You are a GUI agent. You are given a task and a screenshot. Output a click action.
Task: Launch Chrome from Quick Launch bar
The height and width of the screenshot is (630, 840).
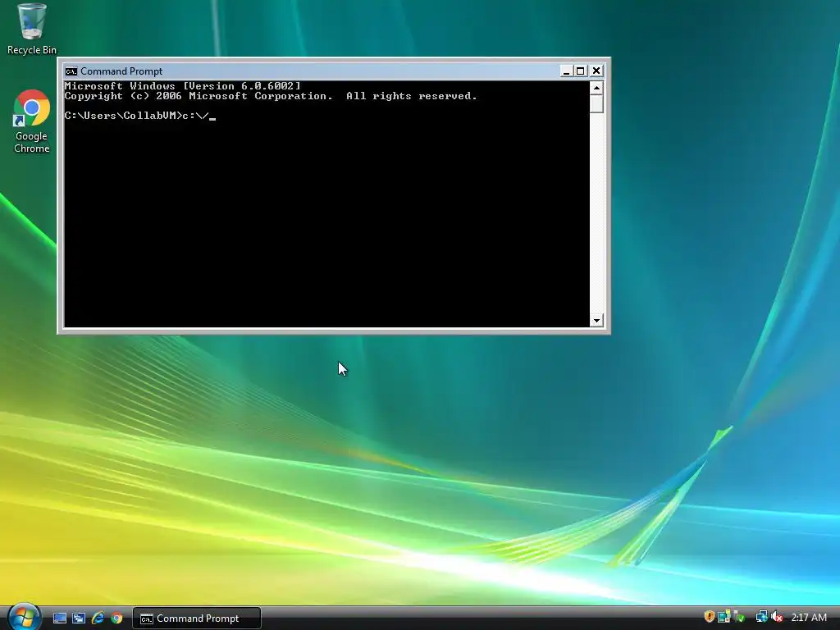click(x=116, y=619)
